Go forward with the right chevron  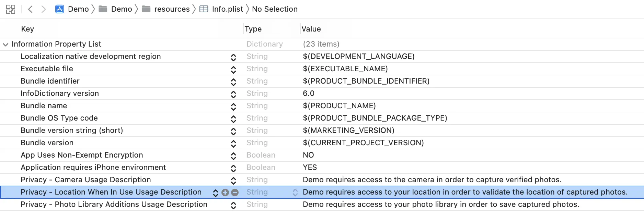43,9
